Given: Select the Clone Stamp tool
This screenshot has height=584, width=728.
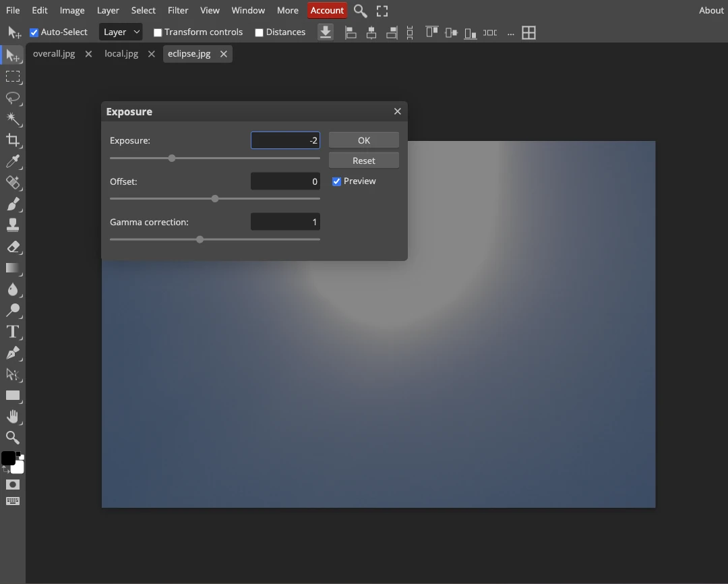Looking at the screenshot, I should (13, 225).
